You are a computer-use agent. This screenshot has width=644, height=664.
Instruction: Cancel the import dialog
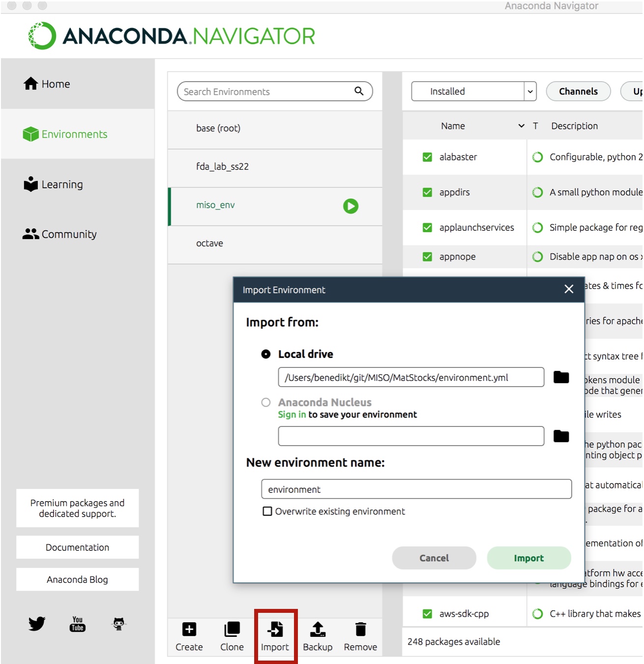[x=434, y=558]
